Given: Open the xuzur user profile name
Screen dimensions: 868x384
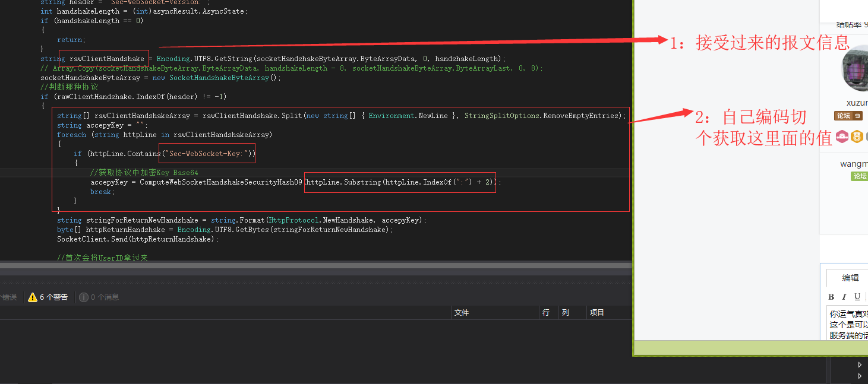Looking at the screenshot, I should click(x=857, y=103).
